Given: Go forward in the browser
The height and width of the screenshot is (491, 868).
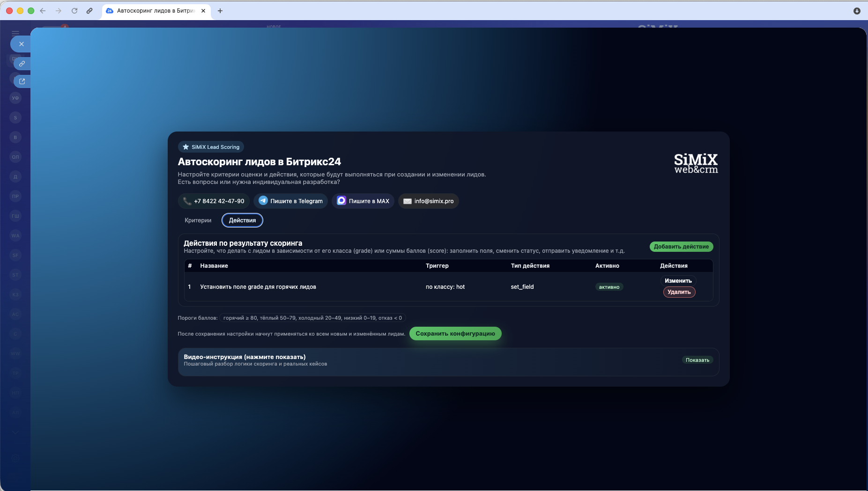Looking at the screenshot, I should (x=59, y=11).
